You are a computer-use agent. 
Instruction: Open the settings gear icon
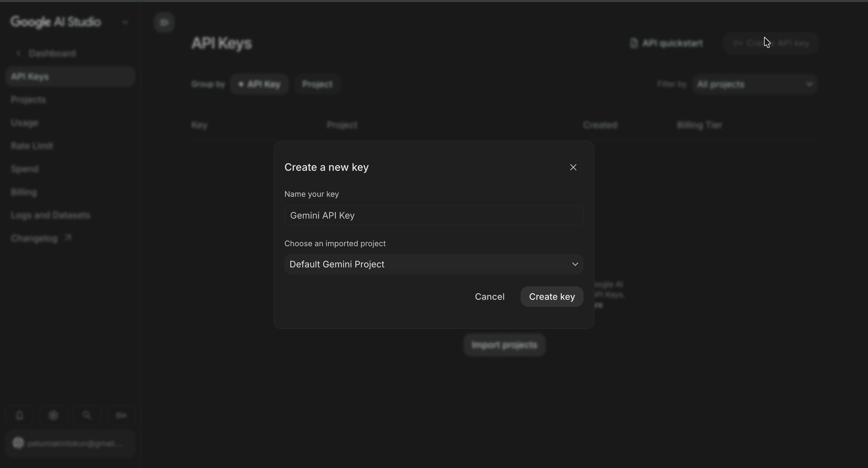(53, 415)
